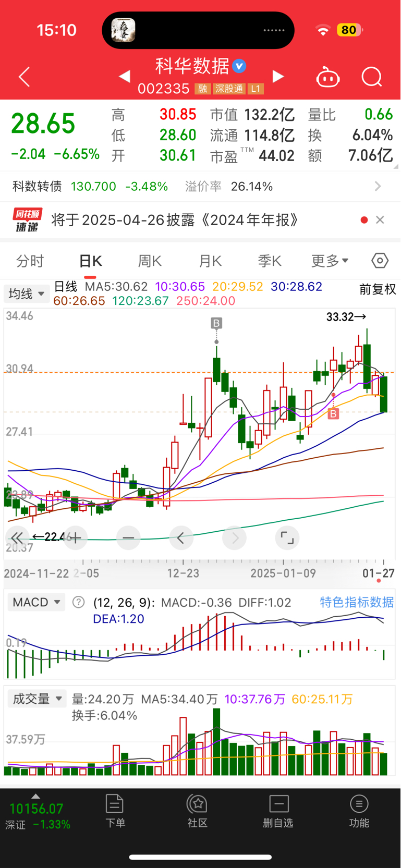
Task: Move chart right with the right chevron
Action: 235,537
